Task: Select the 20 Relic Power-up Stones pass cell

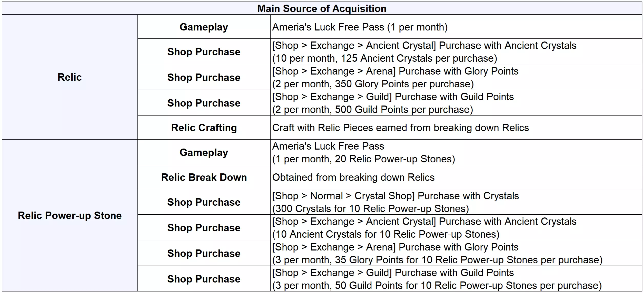Action: 363,153
